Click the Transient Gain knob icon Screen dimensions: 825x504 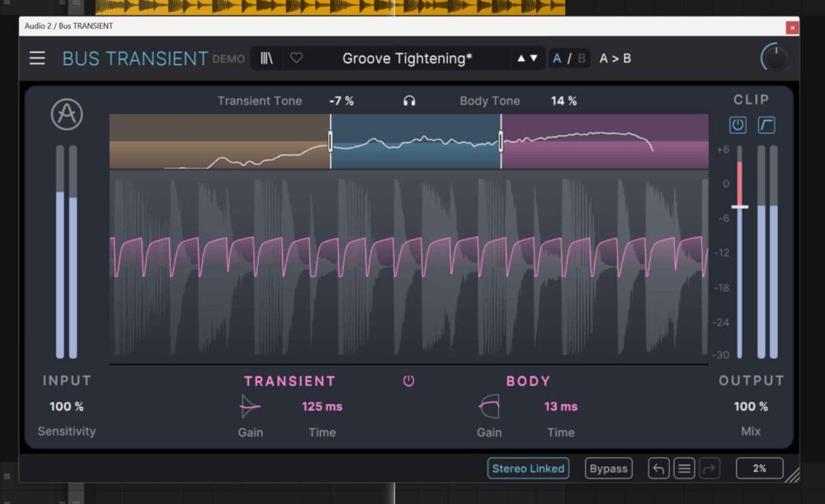(x=250, y=406)
